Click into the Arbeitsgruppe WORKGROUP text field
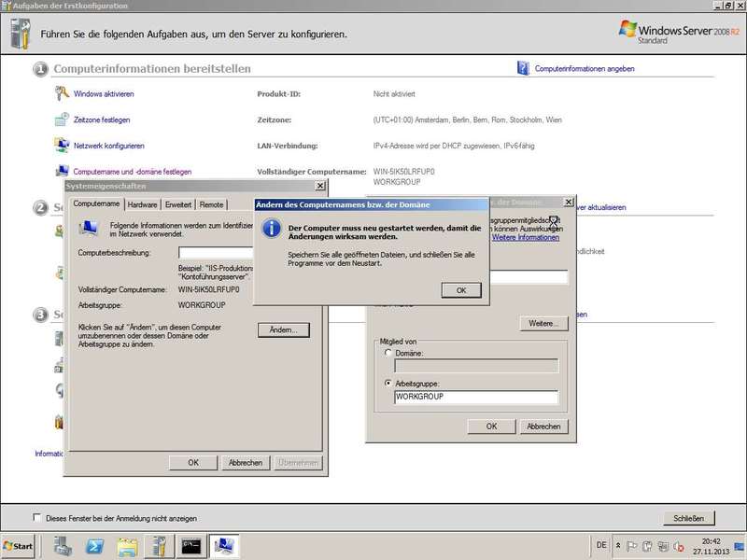 (x=476, y=398)
